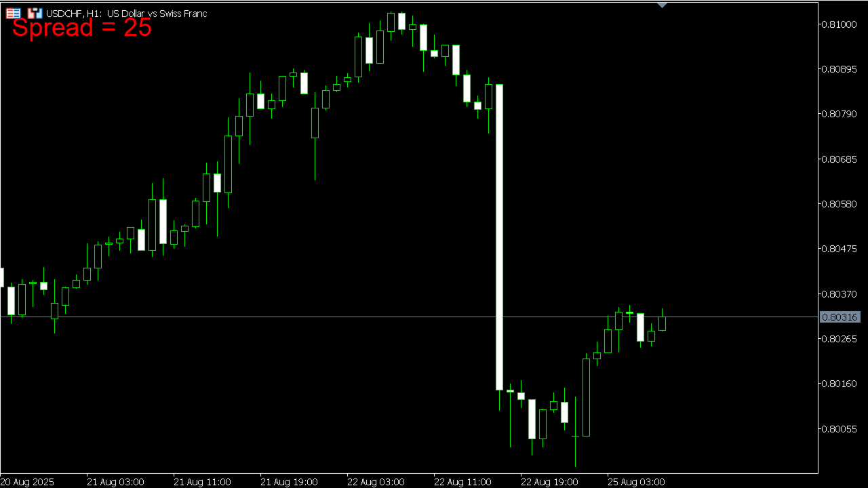Click the 22 Aug 19:00 time label

point(549,482)
